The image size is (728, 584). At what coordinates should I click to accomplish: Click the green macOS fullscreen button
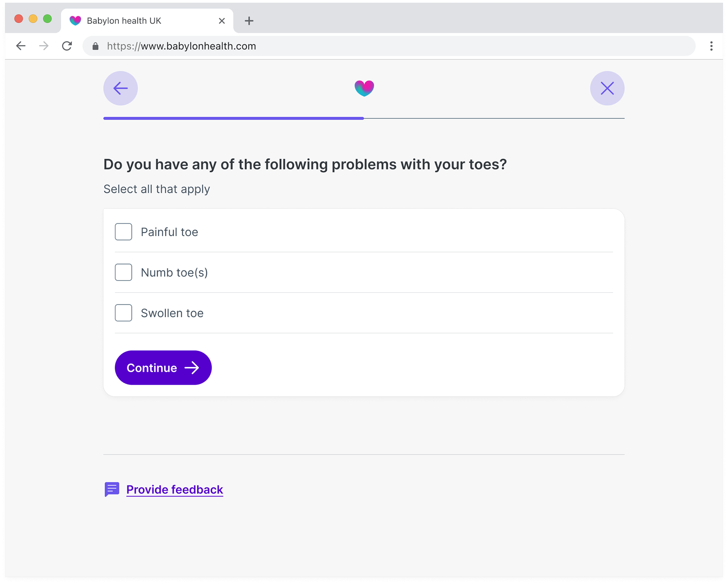pos(47,19)
